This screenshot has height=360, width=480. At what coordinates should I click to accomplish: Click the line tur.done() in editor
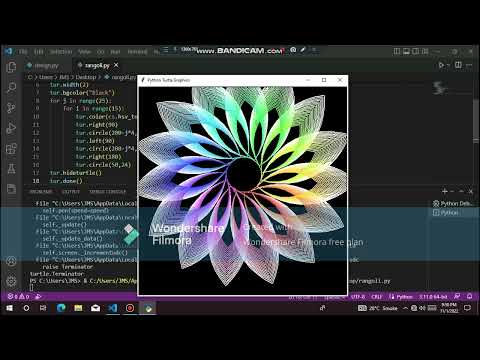tap(66, 181)
